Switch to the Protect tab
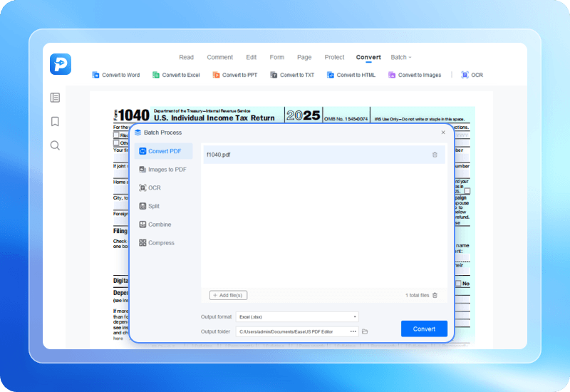 pos(334,57)
